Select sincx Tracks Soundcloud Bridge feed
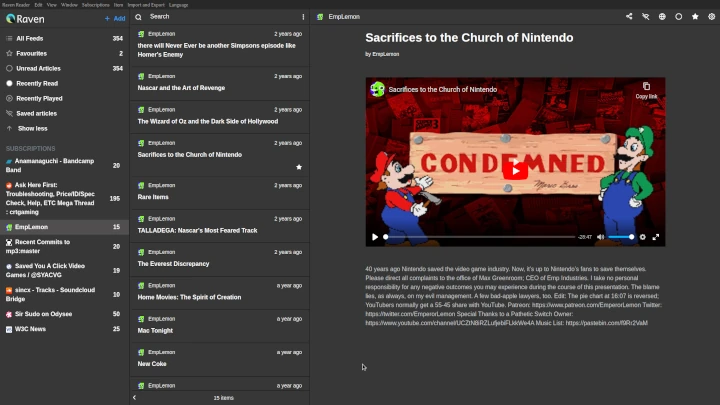The image size is (720, 405). [x=64, y=294]
